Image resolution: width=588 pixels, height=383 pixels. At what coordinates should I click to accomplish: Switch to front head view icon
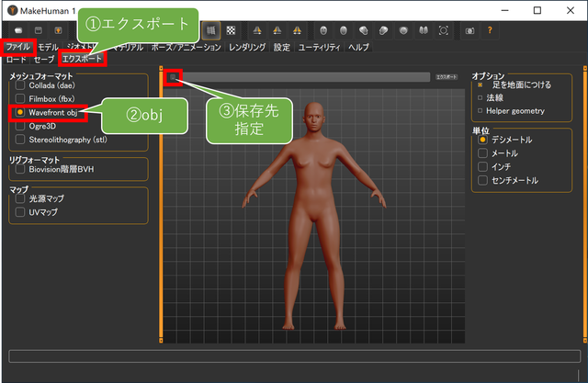tap(323, 30)
